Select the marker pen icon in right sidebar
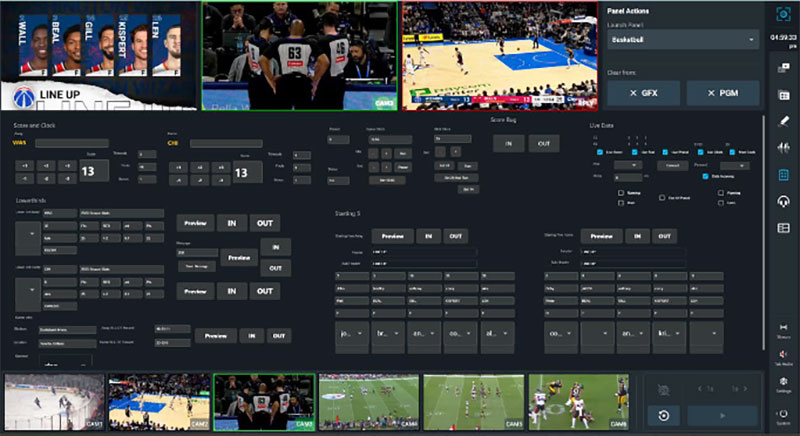 point(783,121)
